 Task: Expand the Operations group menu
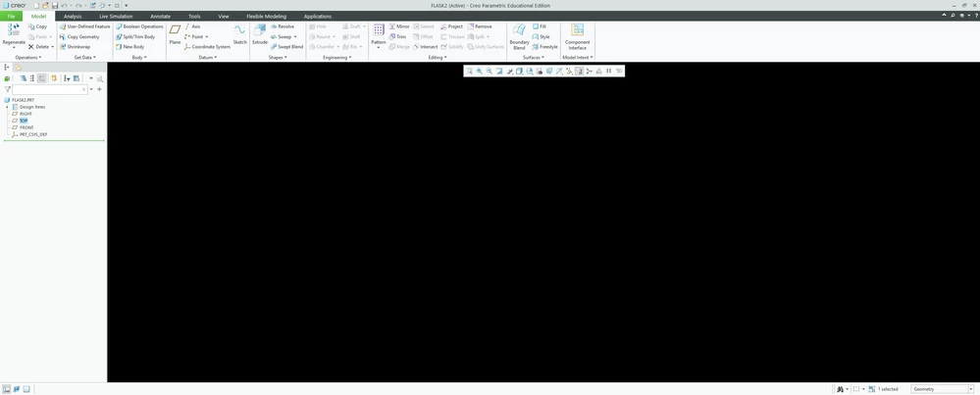click(x=28, y=58)
